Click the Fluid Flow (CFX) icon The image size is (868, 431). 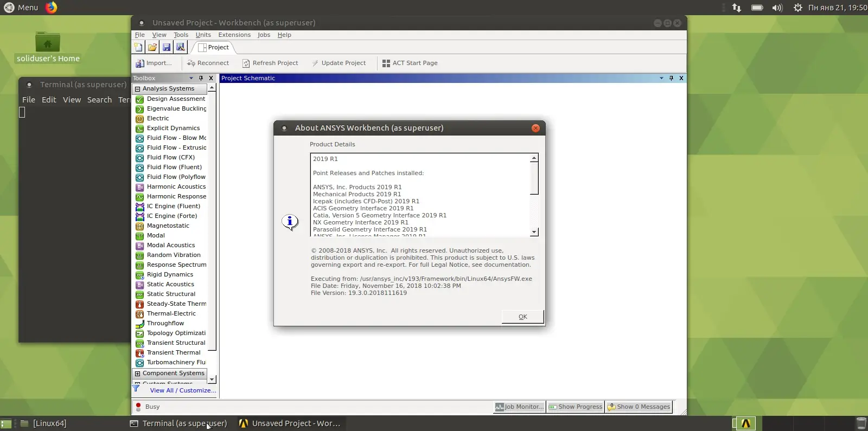pyautogui.click(x=139, y=158)
